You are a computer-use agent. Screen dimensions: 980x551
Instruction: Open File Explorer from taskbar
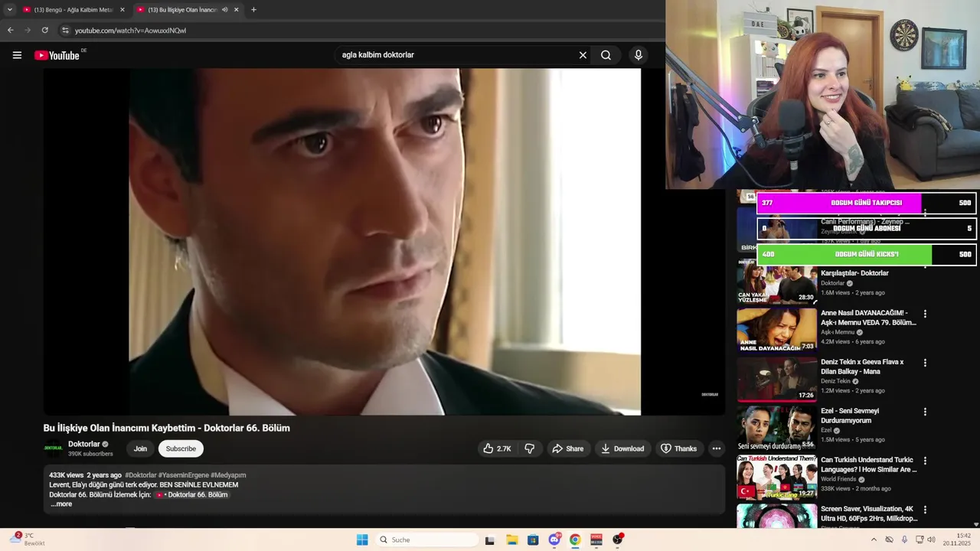pos(511,540)
